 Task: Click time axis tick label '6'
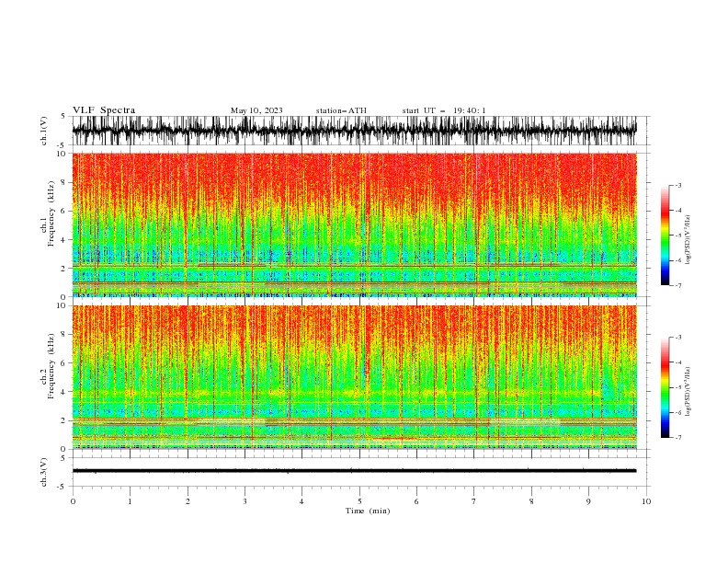416,501
